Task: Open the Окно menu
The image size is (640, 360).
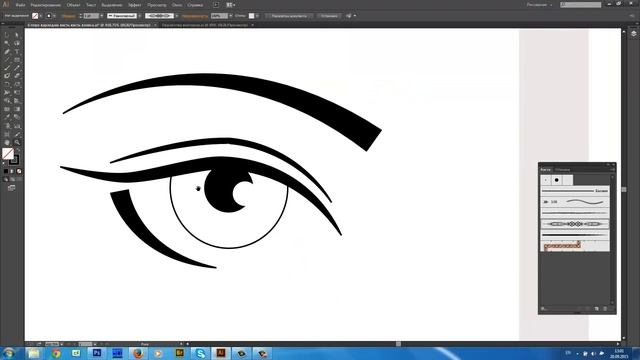Action: [x=177, y=5]
